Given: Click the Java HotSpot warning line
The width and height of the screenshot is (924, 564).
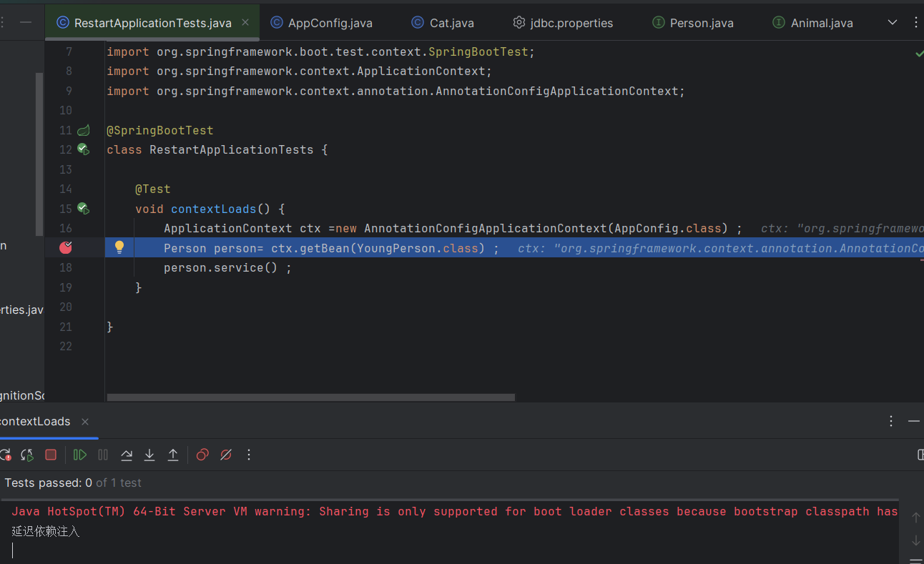Looking at the screenshot, I should pos(454,512).
